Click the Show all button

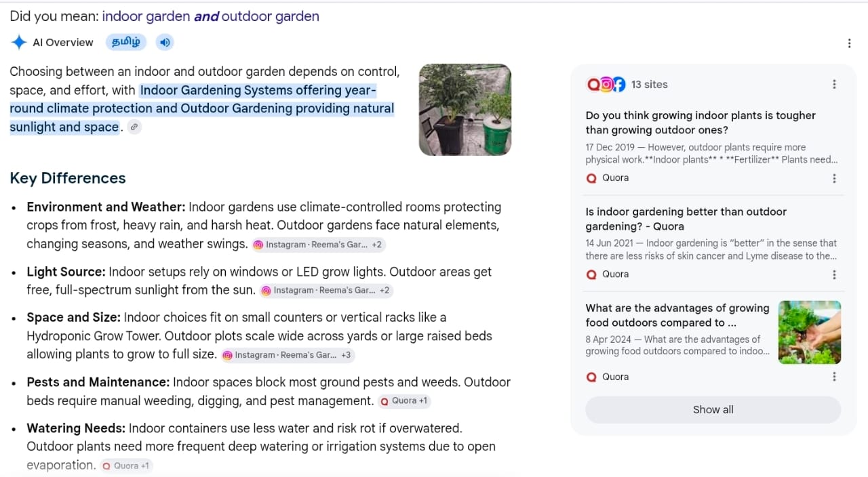pos(713,410)
